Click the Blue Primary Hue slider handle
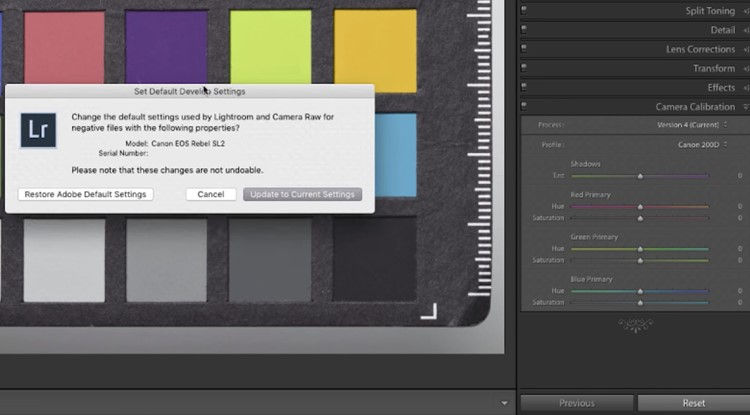The image size is (750, 415). point(640,291)
